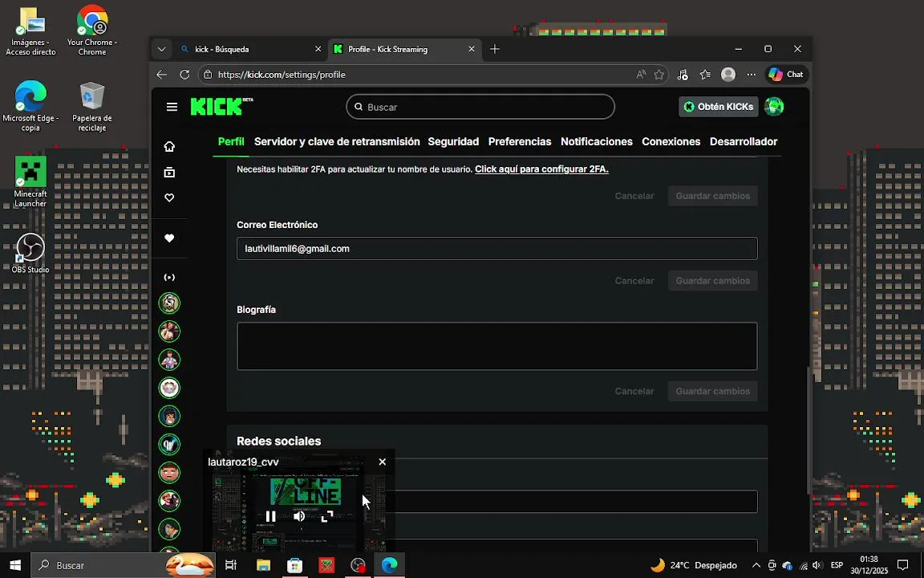The image size is (924, 578).
Task: Open the system tray volume icon
Action: (817, 565)
